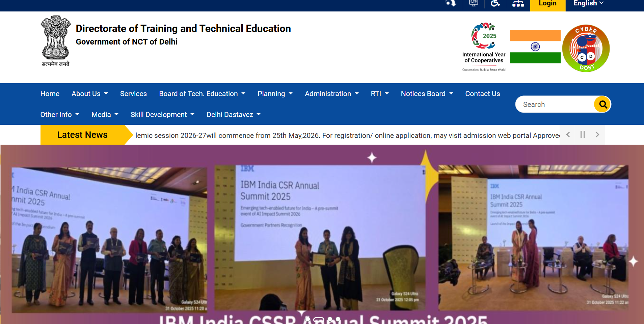Image resolution: width=644 pixels, height=324 pixels.
Task: Select the third carousel slide dot
Action: click(330, 319)
